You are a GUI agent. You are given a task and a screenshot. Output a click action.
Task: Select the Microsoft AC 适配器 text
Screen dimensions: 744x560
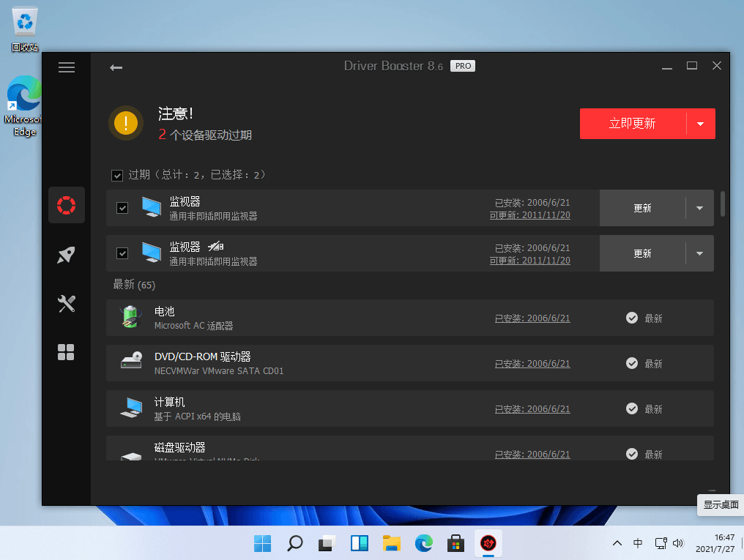[193, 326]
